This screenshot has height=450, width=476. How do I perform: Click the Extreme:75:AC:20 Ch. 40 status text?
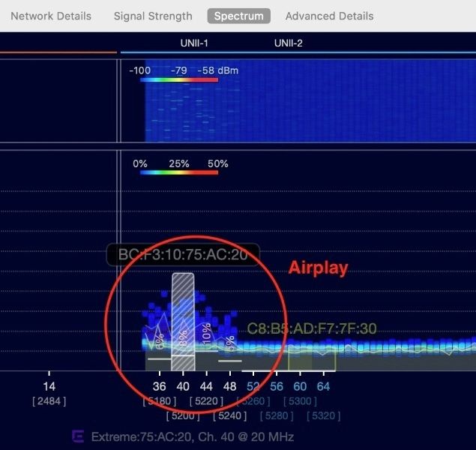[193, 437]
